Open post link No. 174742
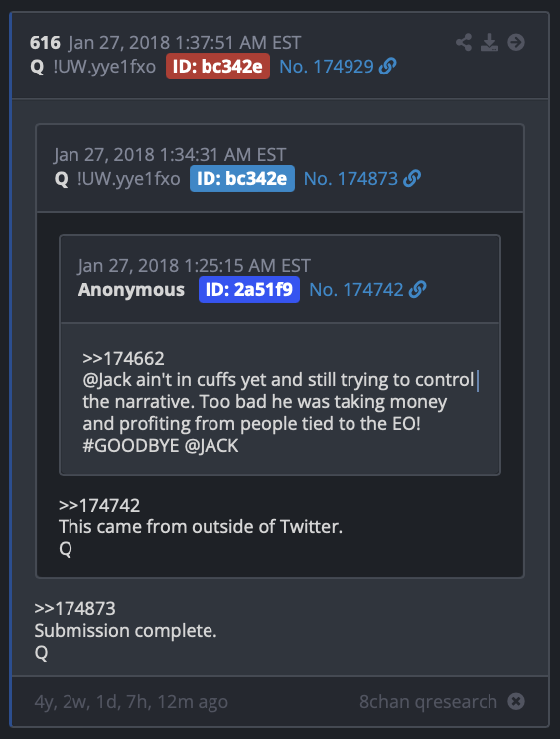 tap(356, 290)
